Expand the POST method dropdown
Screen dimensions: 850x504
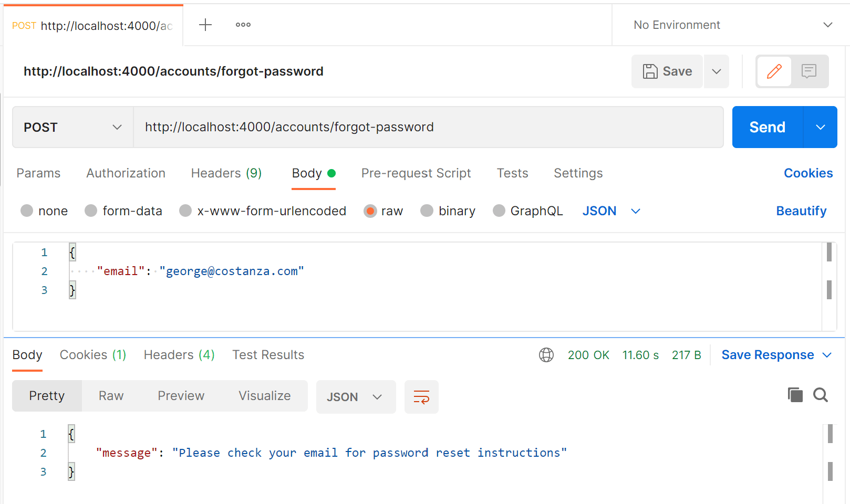pos(73,127)
